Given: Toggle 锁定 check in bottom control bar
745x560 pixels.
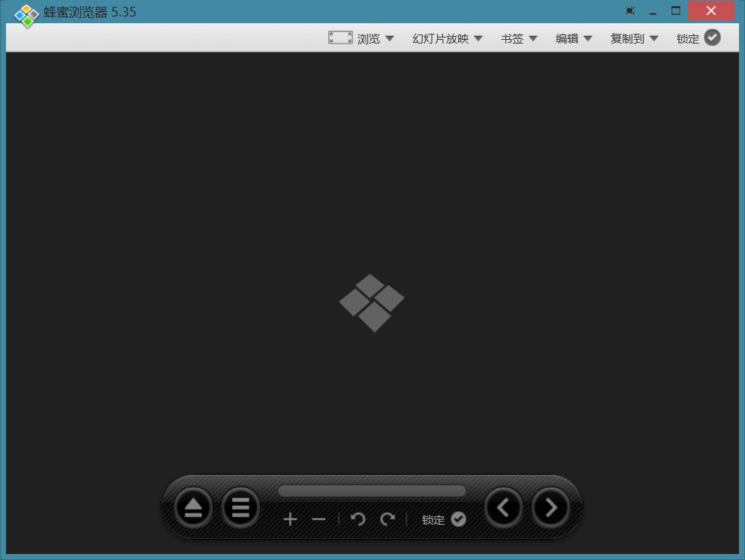Looking at the screenshot, I should point(458,519).
